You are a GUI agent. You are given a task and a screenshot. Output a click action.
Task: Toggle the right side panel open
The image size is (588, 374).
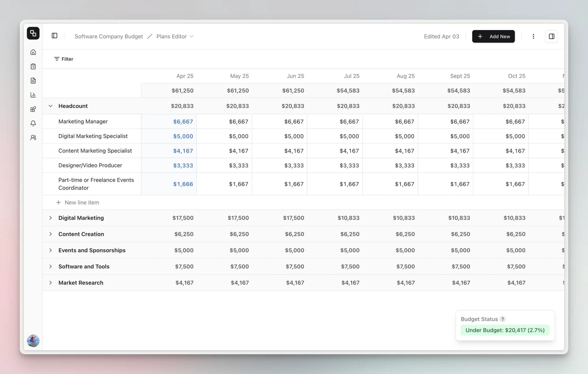tap(552, 36)
